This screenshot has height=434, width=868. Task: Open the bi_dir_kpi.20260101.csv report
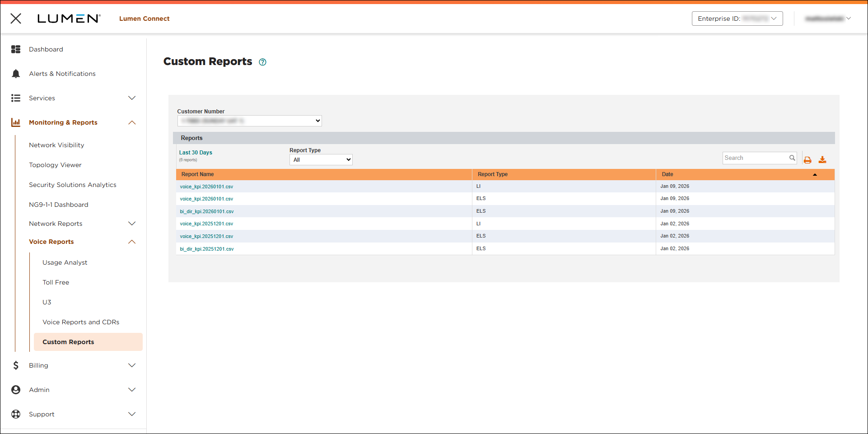click(x=207, y=211)
